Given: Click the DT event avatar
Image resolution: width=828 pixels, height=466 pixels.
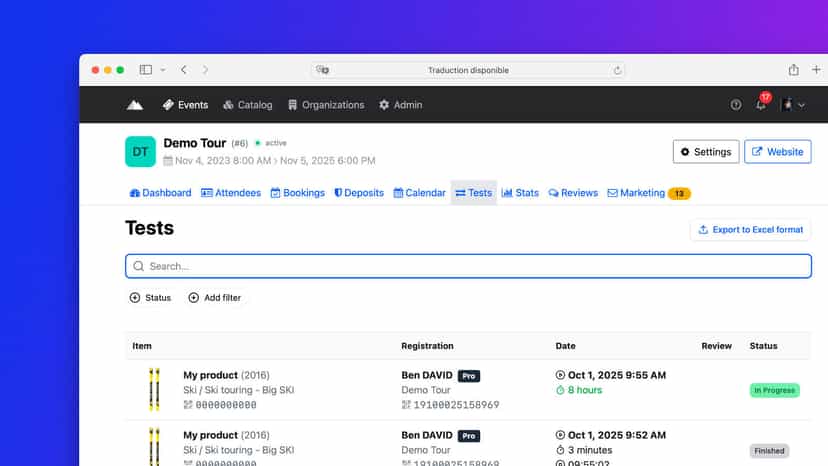Looking at the screenshot, I should point(140,152).
